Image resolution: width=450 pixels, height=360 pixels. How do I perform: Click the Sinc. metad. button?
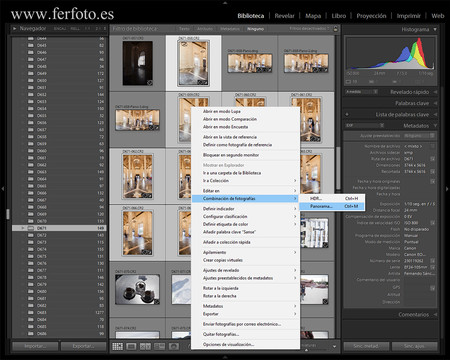pyautogui.click(x=366, y=346)
